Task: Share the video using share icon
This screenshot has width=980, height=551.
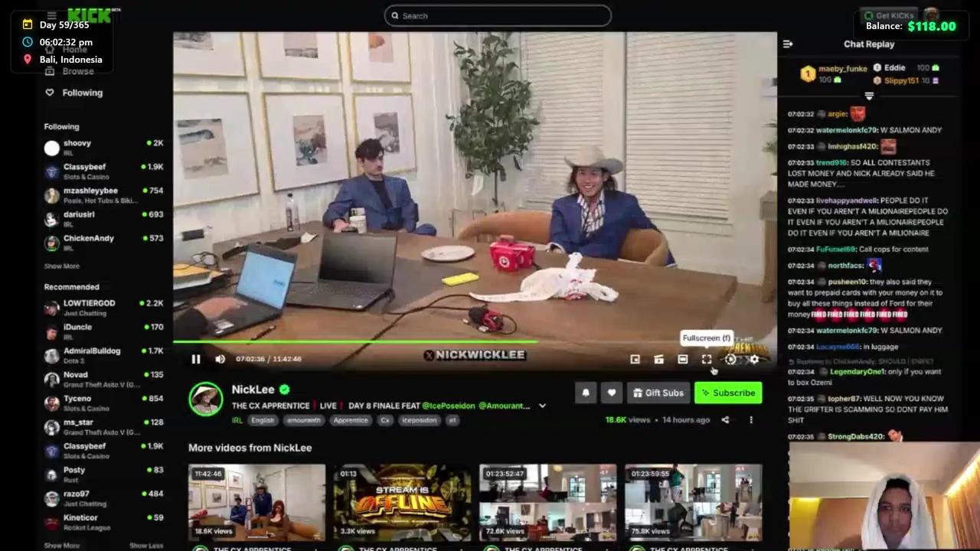Action: pos(725,419)
